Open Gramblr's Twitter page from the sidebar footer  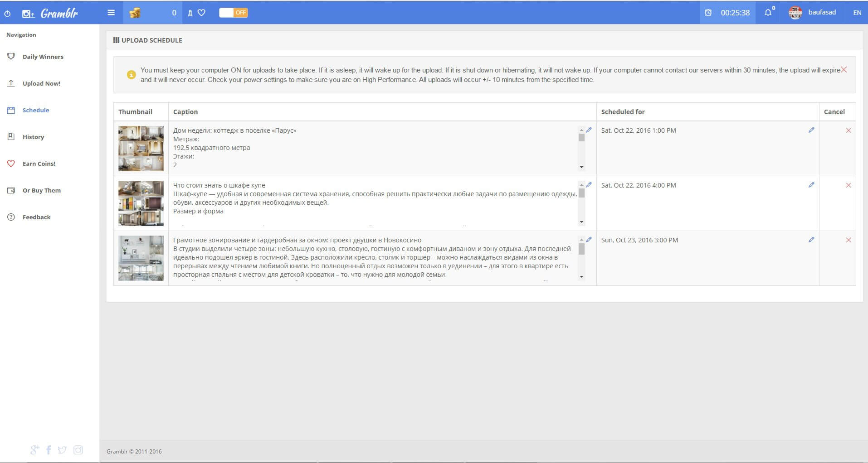point(63,450)
